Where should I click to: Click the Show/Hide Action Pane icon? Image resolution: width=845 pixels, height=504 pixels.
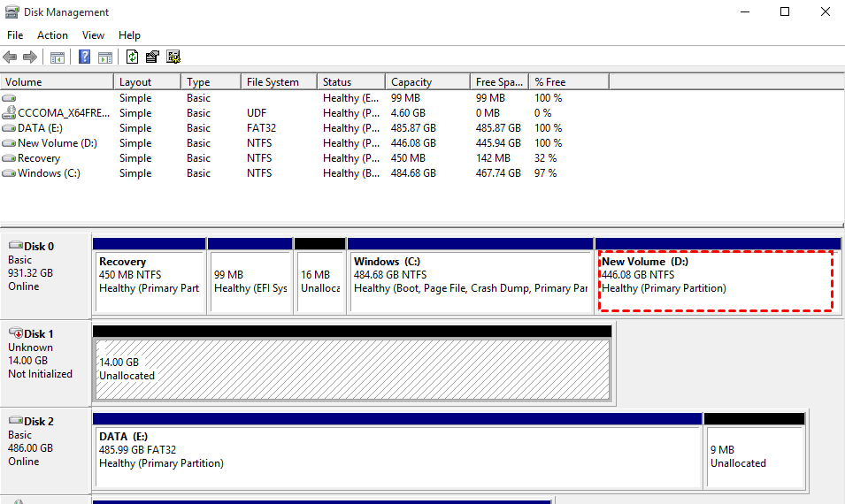click(x=105, y=57)
